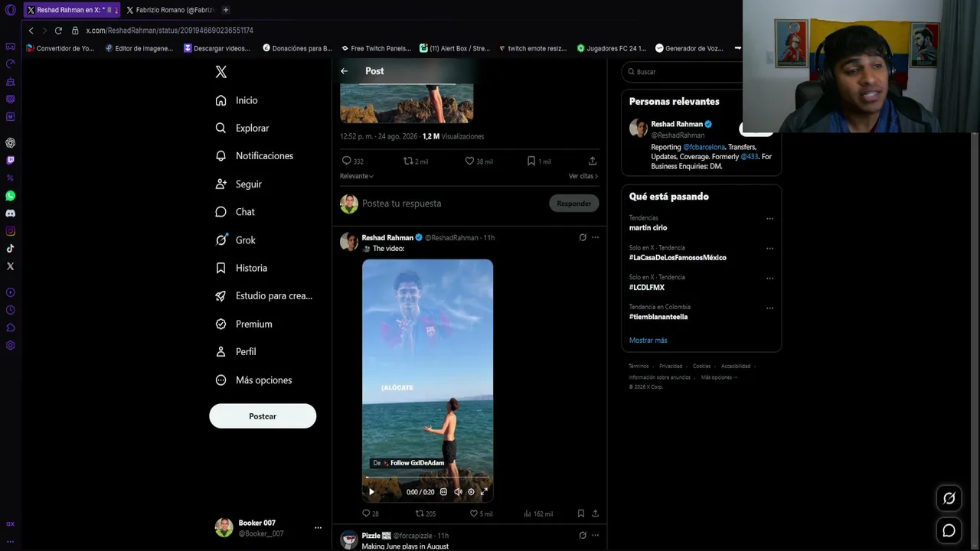Open Grok from the sidebar menu
The height and width of the screenshot is (551, 980).
point(237,240)
